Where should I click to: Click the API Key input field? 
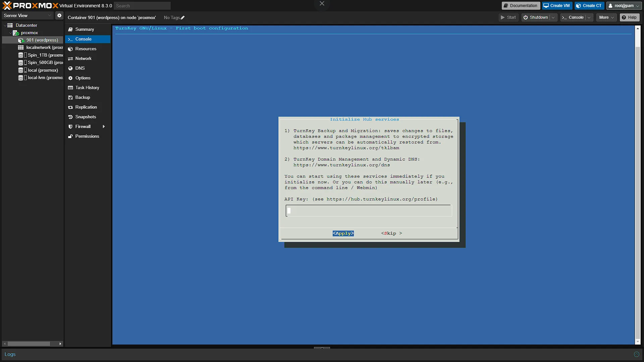[x=369, y=210]
